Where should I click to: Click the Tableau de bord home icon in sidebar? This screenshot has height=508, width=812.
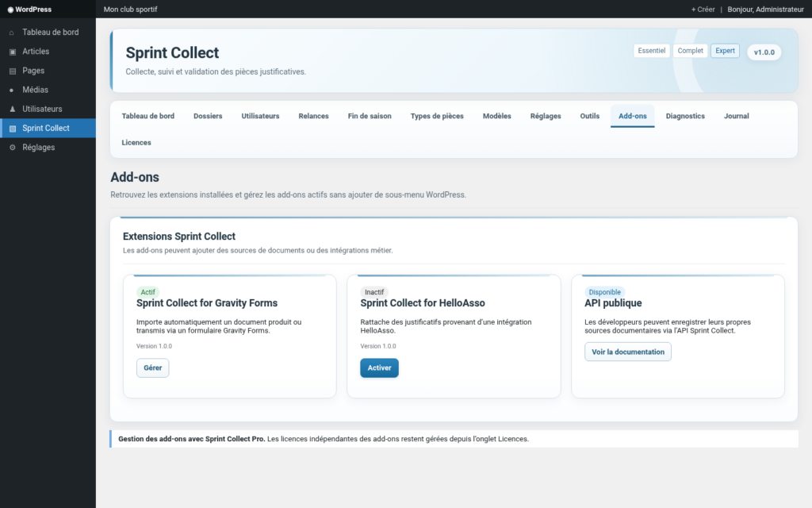12,33
